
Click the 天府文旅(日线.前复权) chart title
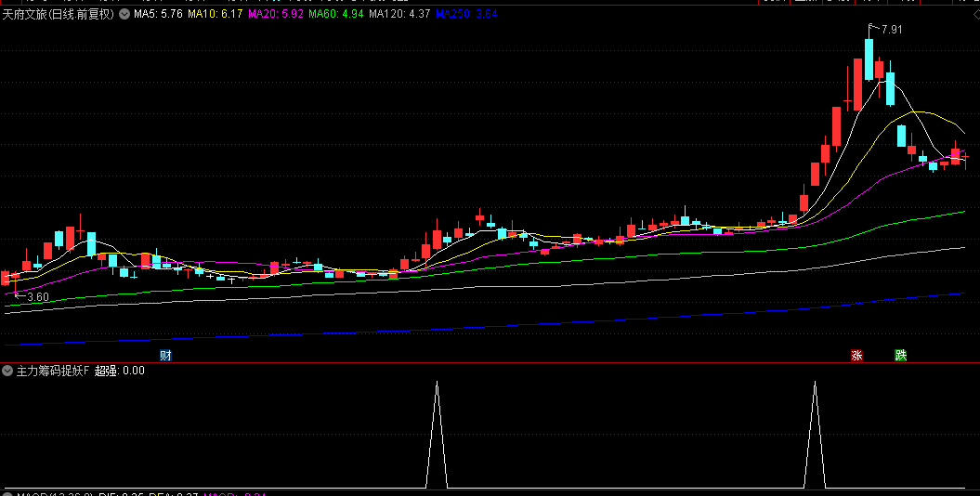pyautogui.click(x=59, y=14)
